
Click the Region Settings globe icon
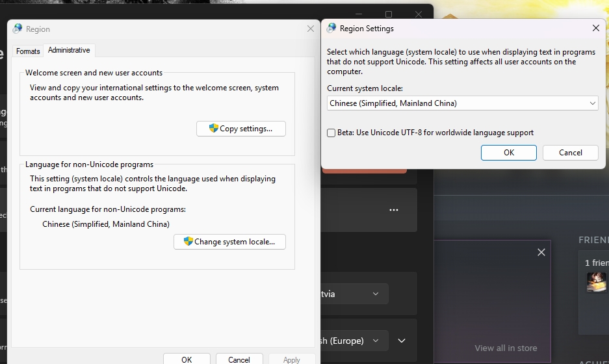pos(331,29)
